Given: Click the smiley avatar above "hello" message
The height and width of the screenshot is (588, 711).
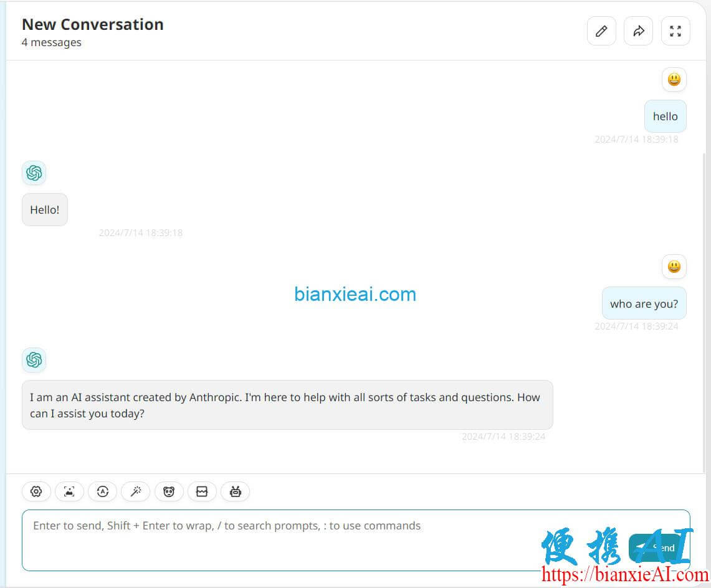Looking at the screenshot, I should [x=674, y=79].
